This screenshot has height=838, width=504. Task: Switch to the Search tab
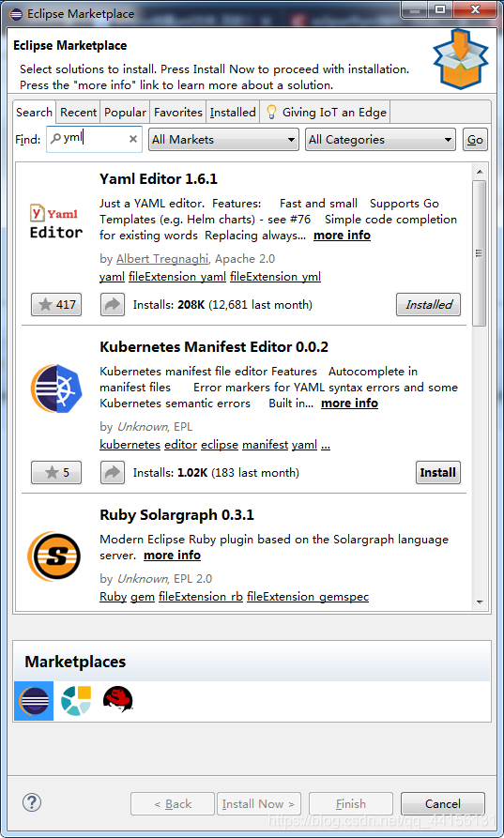(x=34, y=113)
